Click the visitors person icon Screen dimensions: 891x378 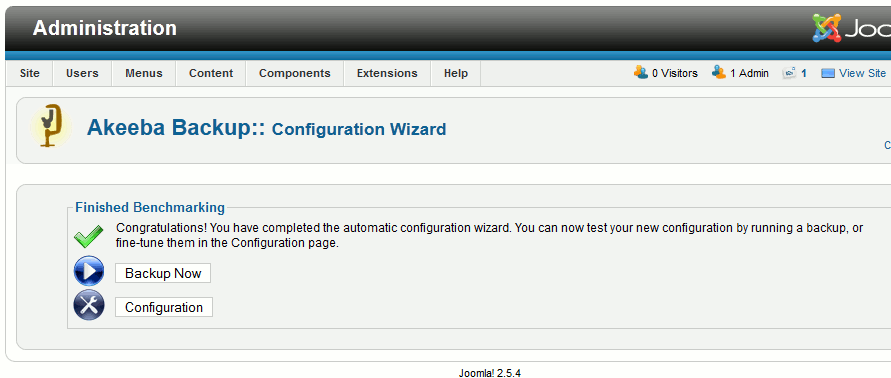pyautogui.click(x=641, y=72)
